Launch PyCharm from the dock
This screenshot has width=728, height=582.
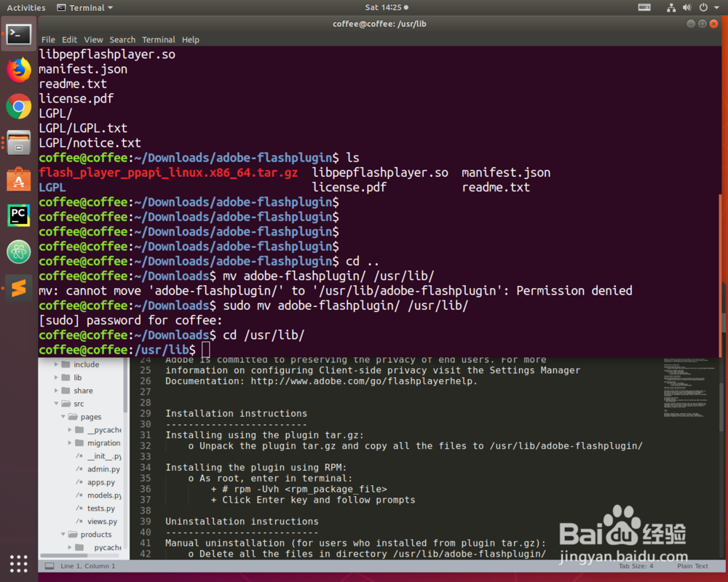click(x=19, y=215)
